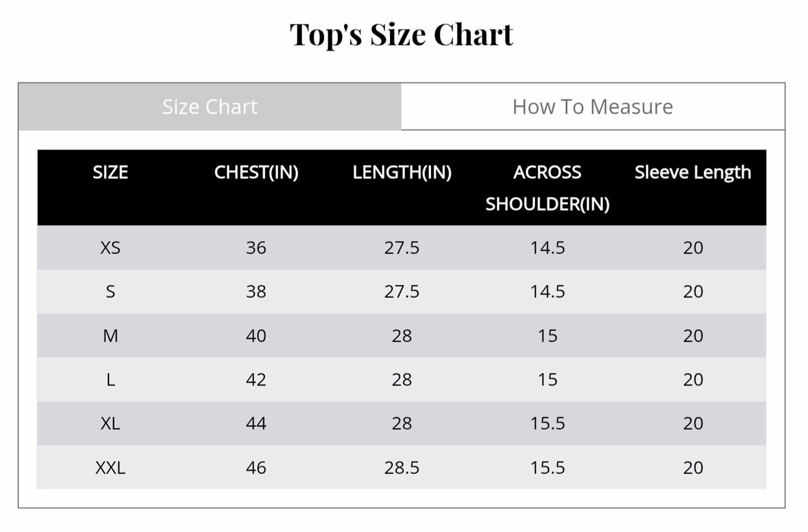808x532 pixels.
Task: Click the Sleeve Length column header
Action: pyautogui.click(x=692, y=173)
